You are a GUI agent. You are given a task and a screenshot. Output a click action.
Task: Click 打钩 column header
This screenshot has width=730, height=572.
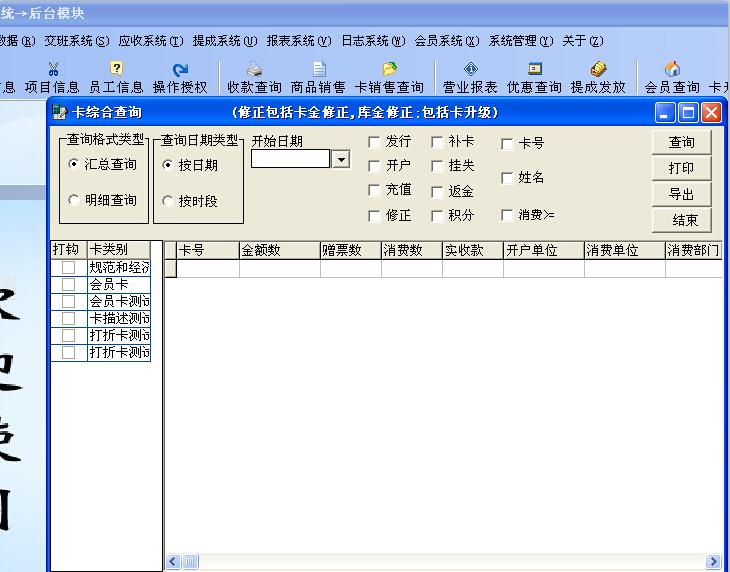click(69, 249)
